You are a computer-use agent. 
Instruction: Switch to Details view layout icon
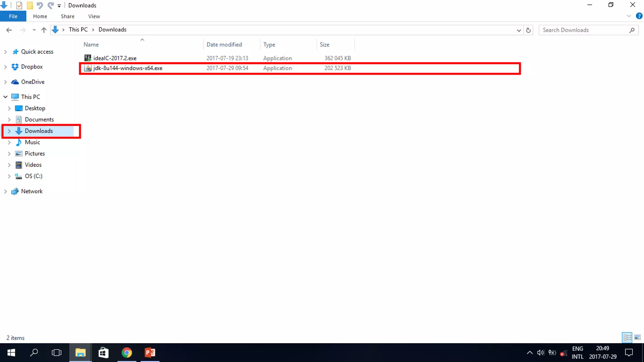click(x=627, y=337)
